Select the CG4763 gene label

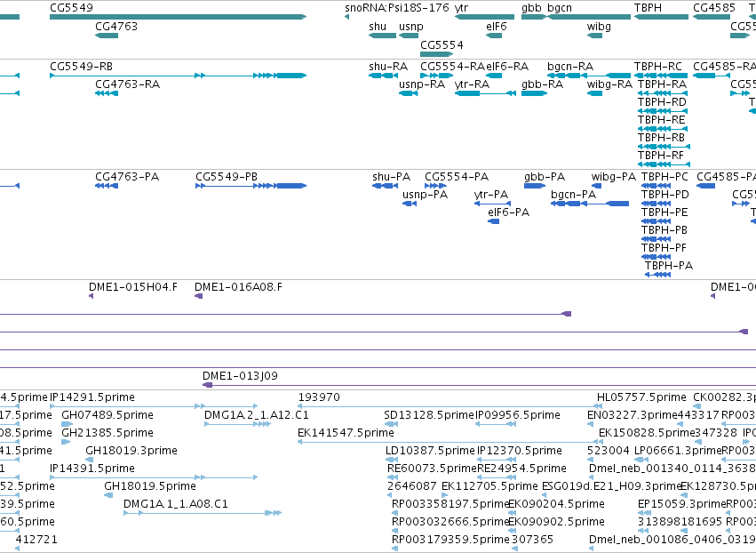point(116,26)
